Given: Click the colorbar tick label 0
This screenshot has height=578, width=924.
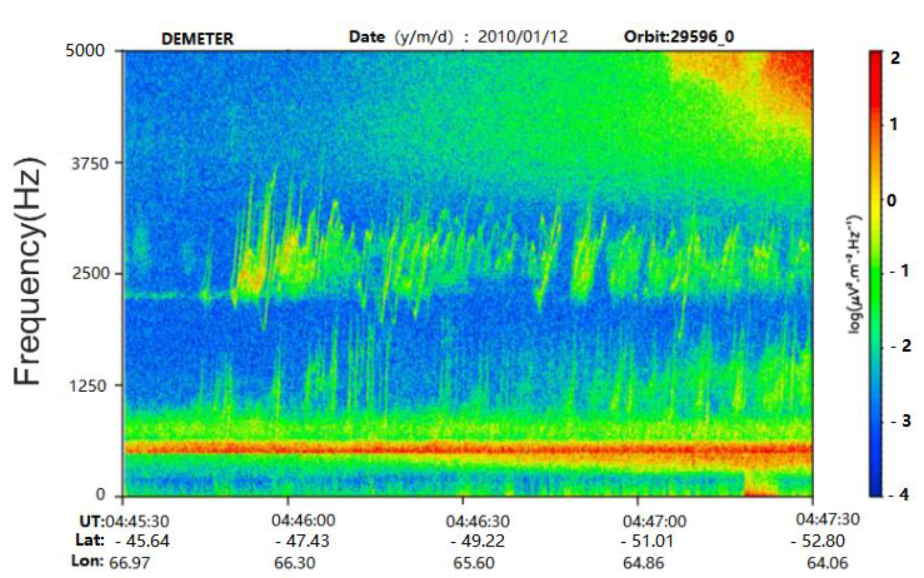Looking at the screenshot, I should coord(891,200).
